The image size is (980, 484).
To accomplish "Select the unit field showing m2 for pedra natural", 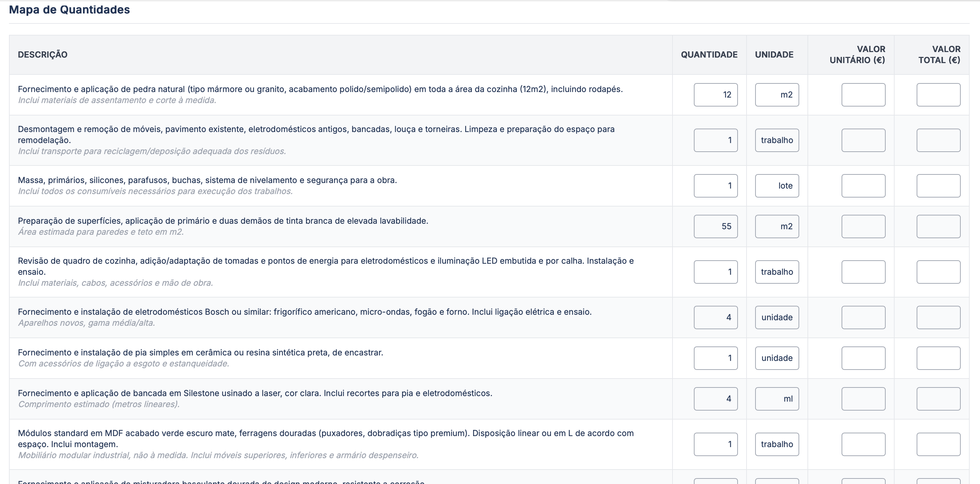I will [777, 94].
